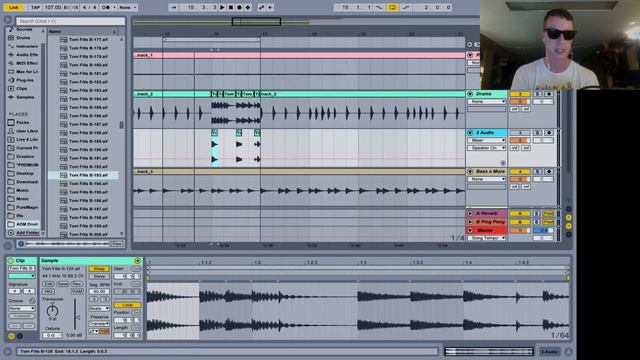
Task: Select Clips category in browser
Action: [22, 89]
